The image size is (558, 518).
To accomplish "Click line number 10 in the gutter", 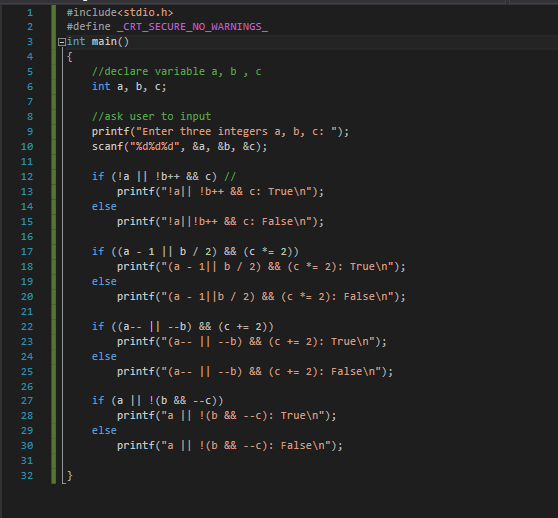I will pos(27,147).
